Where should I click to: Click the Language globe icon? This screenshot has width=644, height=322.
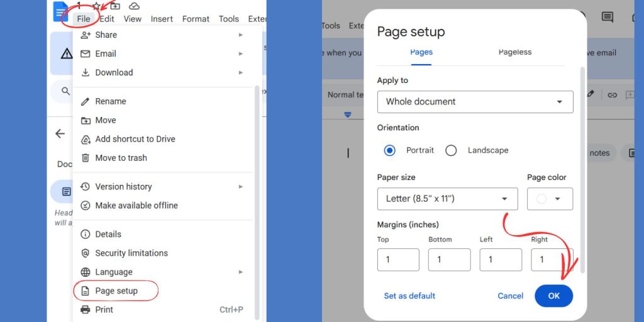(x=86, y=272)
